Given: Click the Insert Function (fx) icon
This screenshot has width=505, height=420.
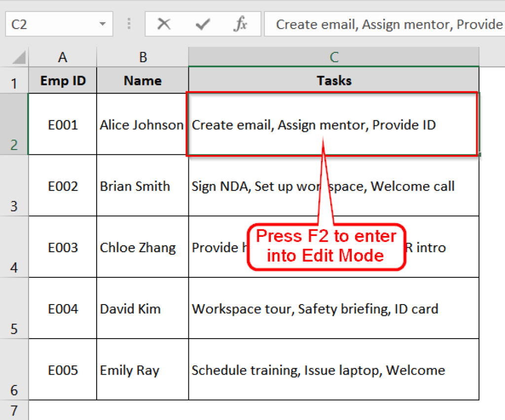Looking at the screenshot, I should pyautogui.click(x=241, y=24).
